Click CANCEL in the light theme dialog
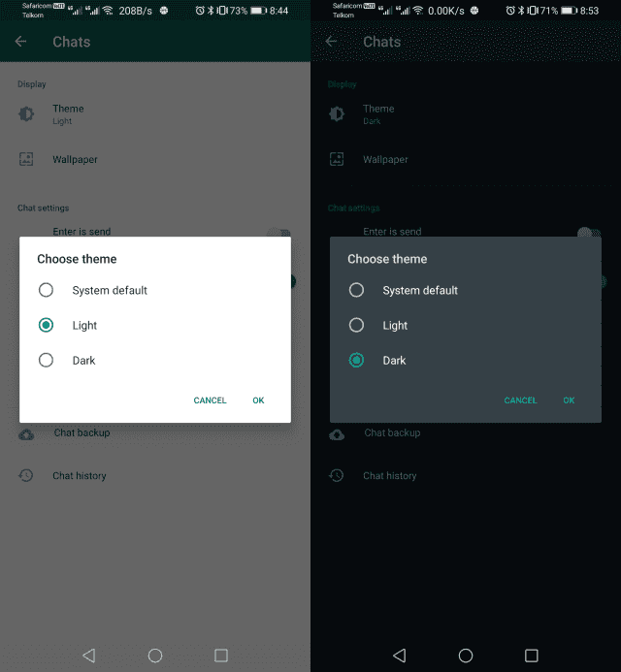 point(210,400)
